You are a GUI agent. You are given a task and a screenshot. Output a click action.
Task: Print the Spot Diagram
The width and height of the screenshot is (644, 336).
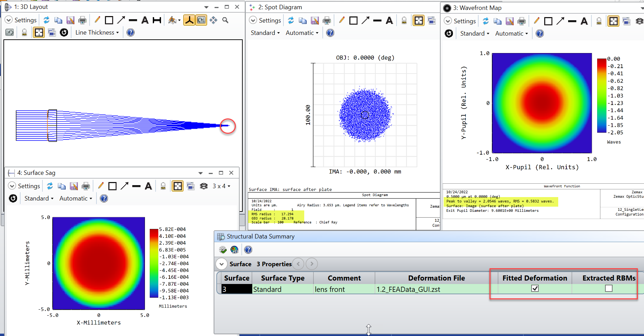pos(327,21)
